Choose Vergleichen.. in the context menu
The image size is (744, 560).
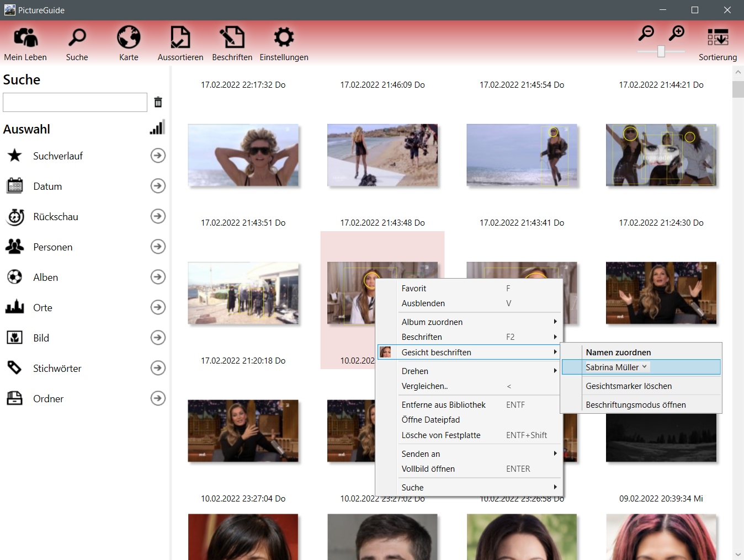coord(469,386)
